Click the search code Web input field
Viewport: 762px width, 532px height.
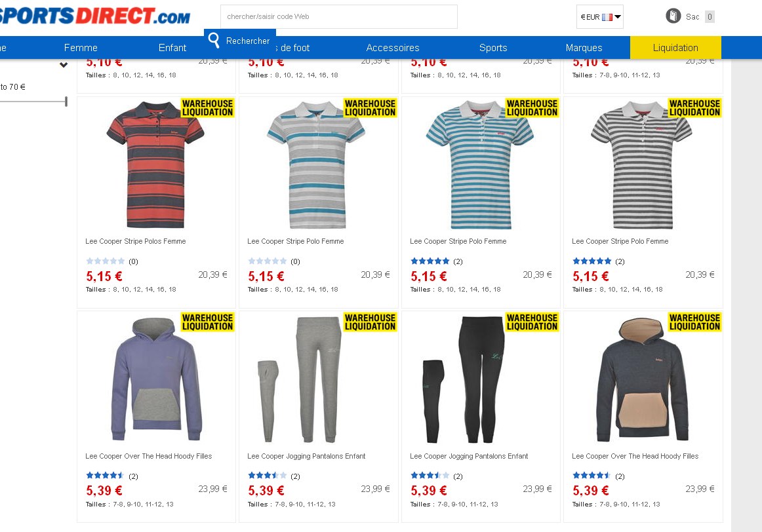tap(339, 16)
